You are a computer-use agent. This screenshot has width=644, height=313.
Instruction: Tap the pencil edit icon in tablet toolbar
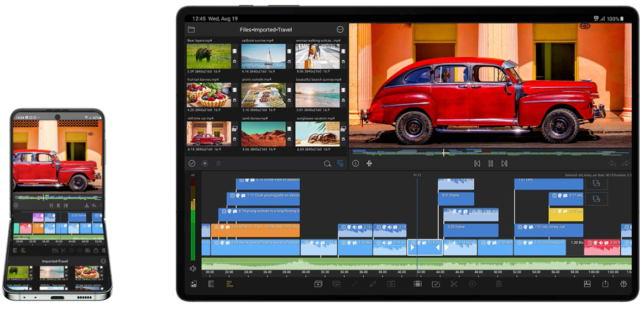(373, 284)
